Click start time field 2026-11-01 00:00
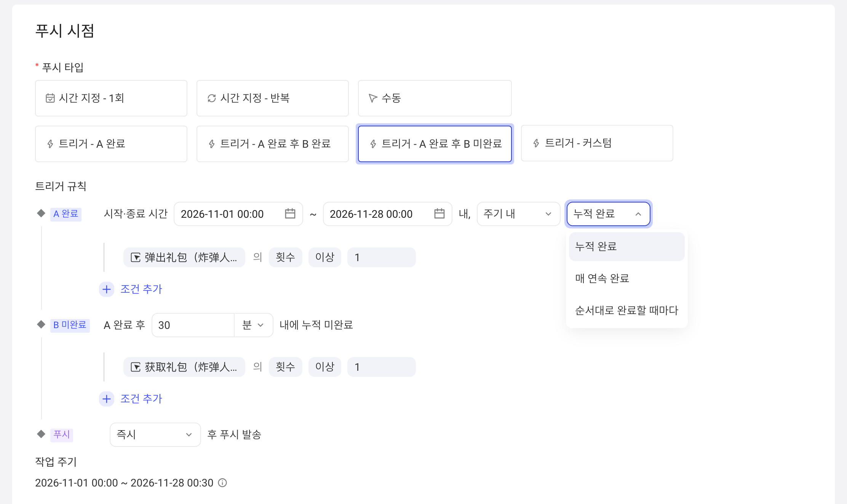 coord(238,214)
